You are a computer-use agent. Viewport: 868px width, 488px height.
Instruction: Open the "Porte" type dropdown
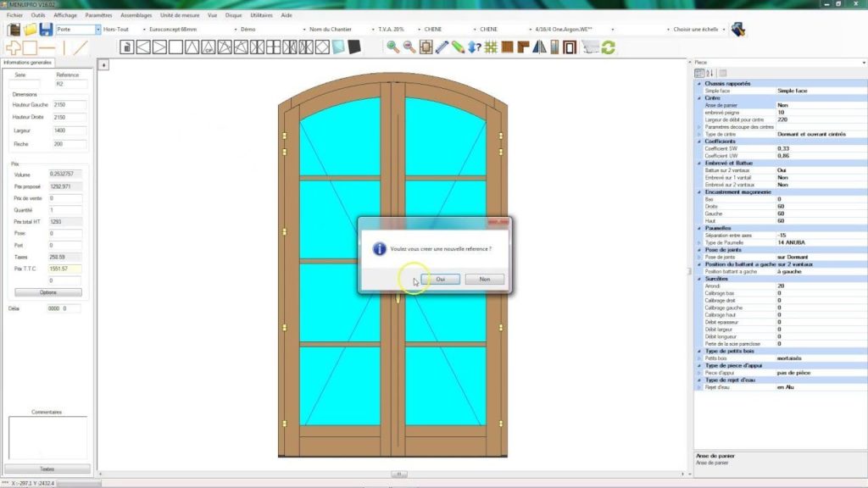click(97, 28)
